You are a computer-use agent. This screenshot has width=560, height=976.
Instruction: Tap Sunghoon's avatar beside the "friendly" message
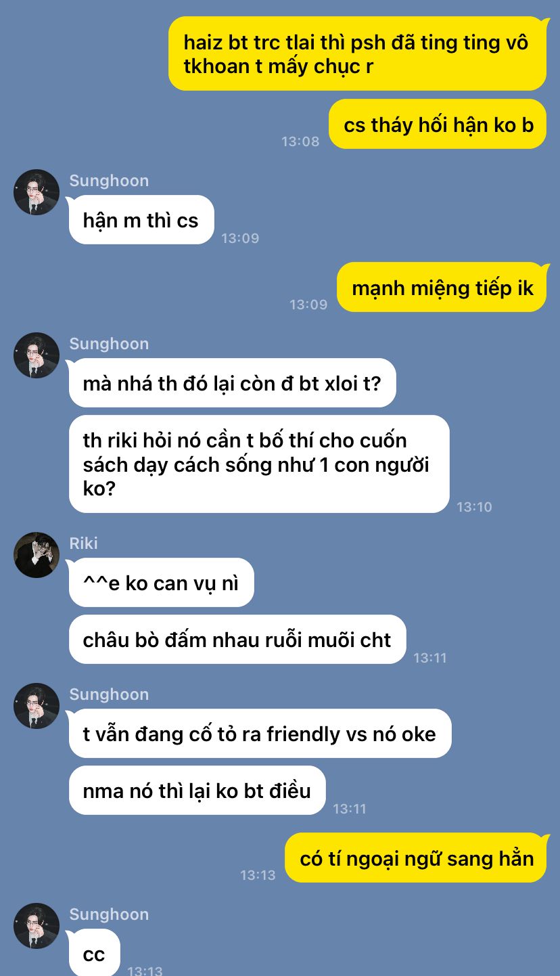[x=37, y=706]
